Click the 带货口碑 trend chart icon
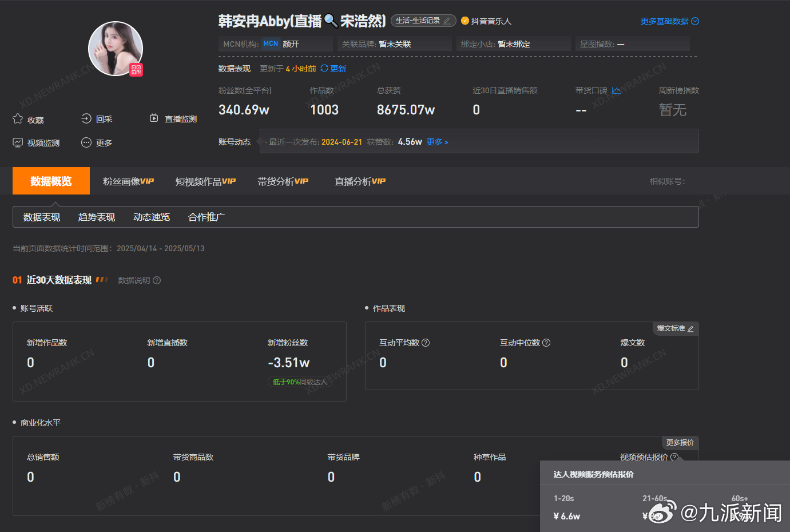This screenshot has height=532, width=790. point(616,90)
